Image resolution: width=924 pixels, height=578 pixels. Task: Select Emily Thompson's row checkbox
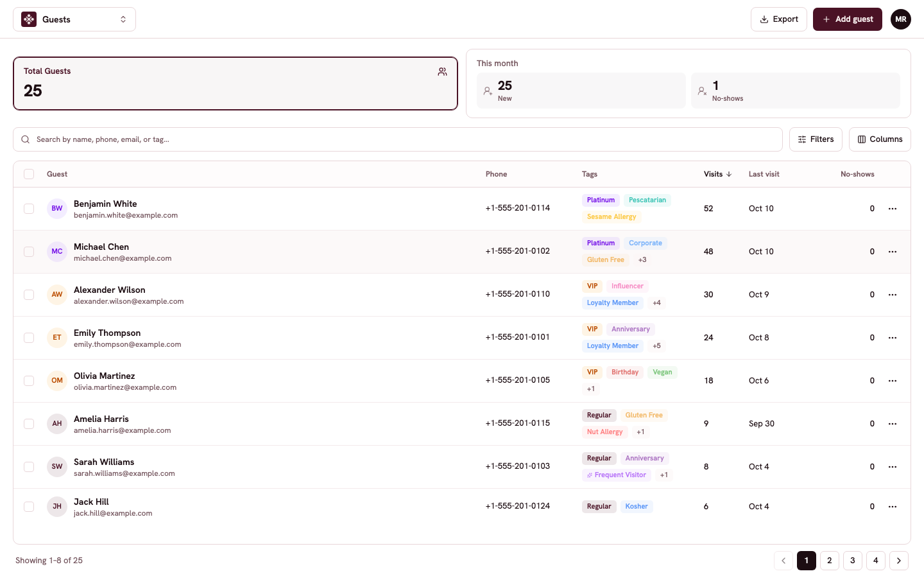click(29, 338)
